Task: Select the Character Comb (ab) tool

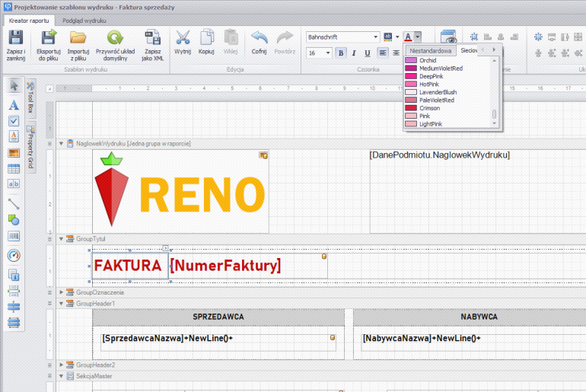Action: [x=14, y=183]
